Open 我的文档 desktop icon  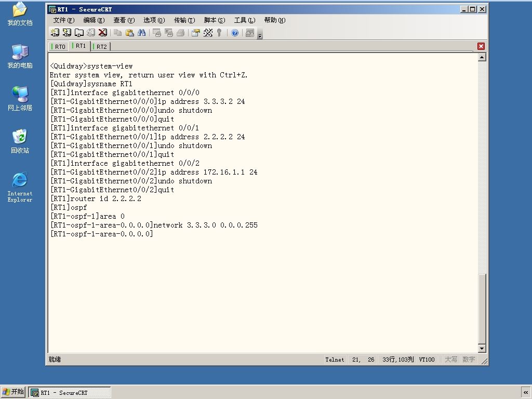[20, 14]
